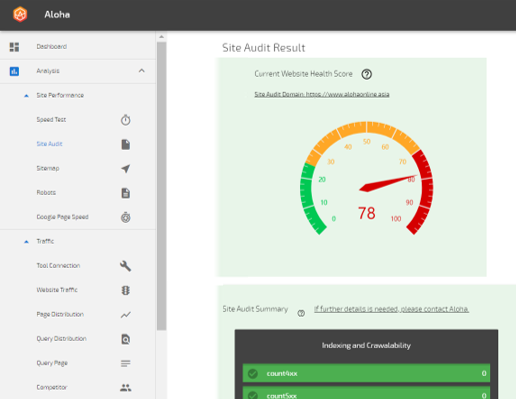Open Page Distribution

point(60,314)
